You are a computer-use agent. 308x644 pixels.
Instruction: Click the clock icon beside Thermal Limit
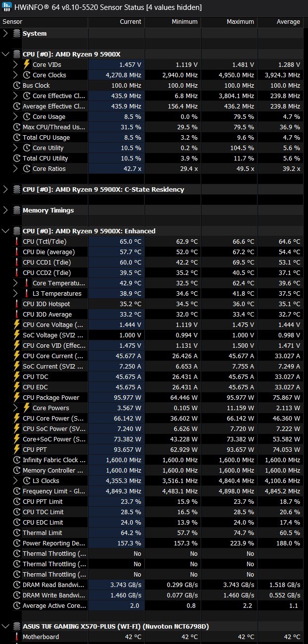(x=17, y=533)
